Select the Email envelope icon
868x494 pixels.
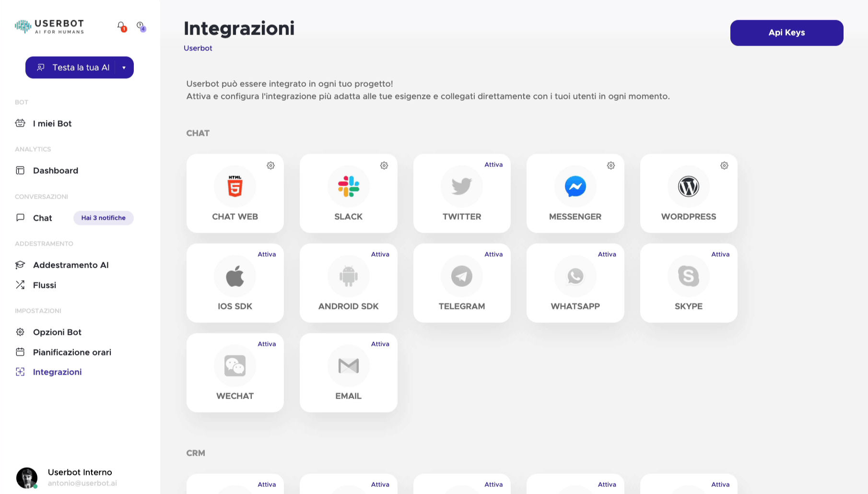[349, 366]
